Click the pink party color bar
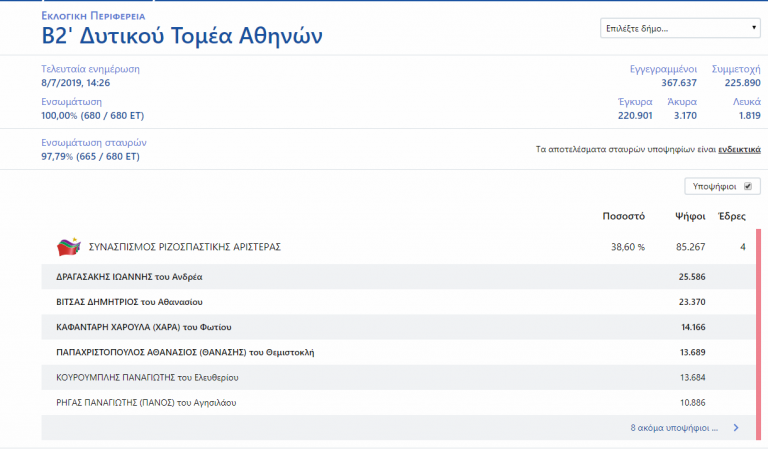The image size is (768, 449). click(759, 334)
